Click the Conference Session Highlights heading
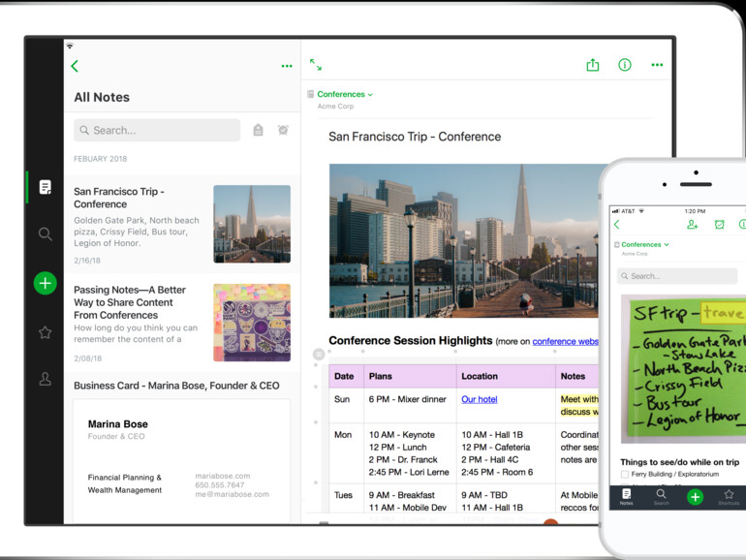The width and height of the screenshot is (746, 560). click(410, 340)
